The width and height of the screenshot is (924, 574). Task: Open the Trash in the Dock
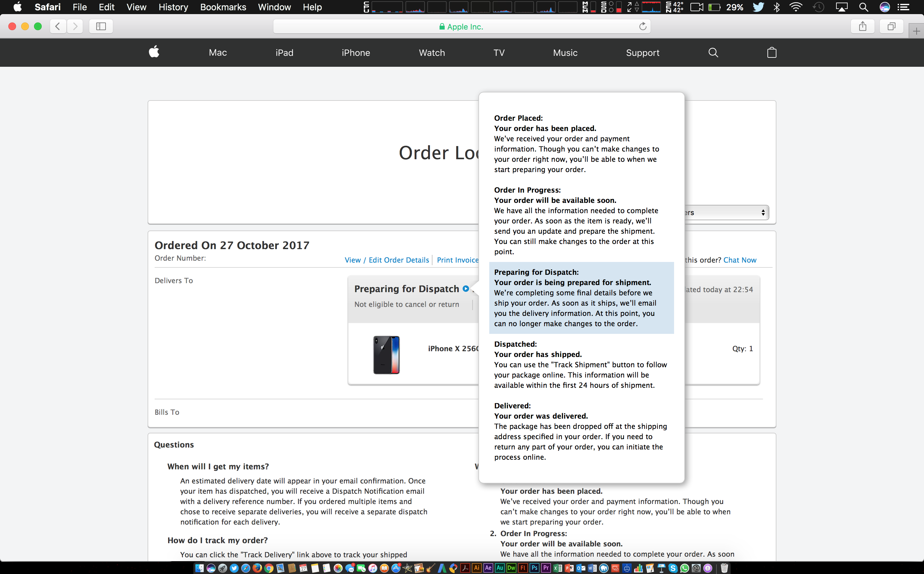click(724, 568)
